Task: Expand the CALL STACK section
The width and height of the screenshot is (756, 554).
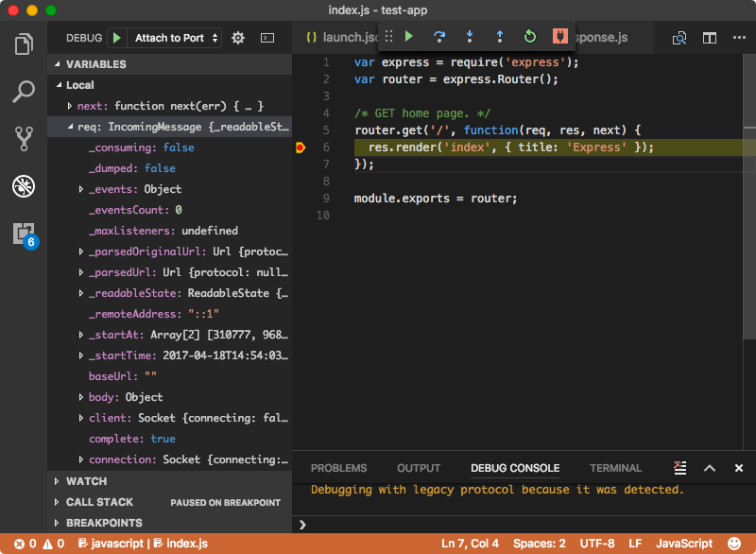Action: (x=57, y=502)
